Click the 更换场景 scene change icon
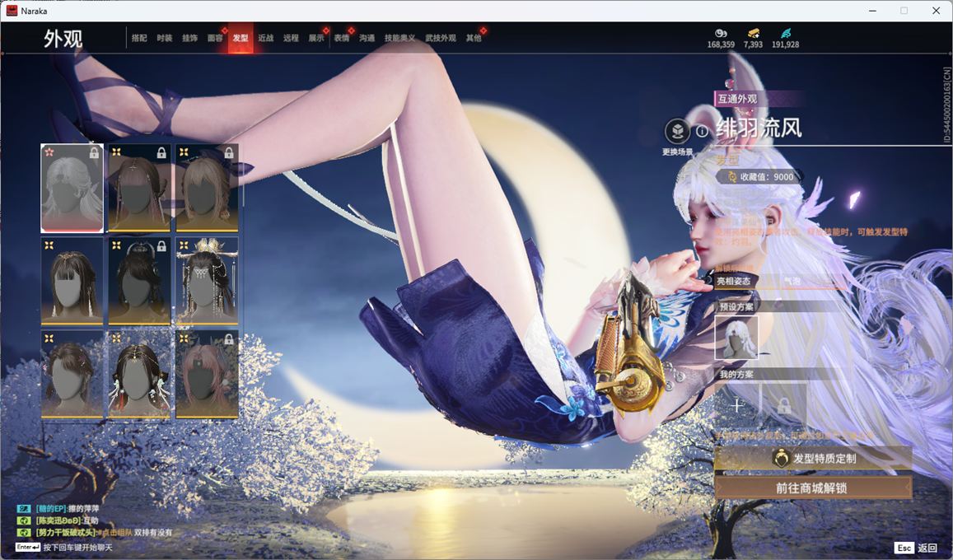Viewport: 953px width, 560px height. coord(677,132)
